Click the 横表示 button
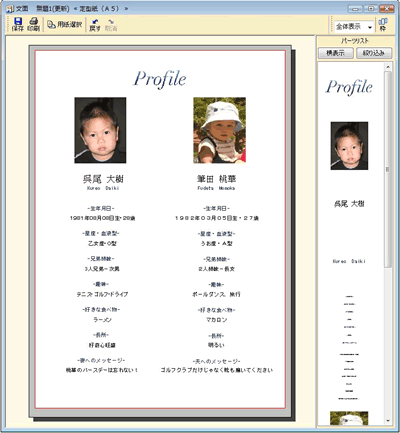This screenshot has height=433, width=400. [x=336, y=53]
